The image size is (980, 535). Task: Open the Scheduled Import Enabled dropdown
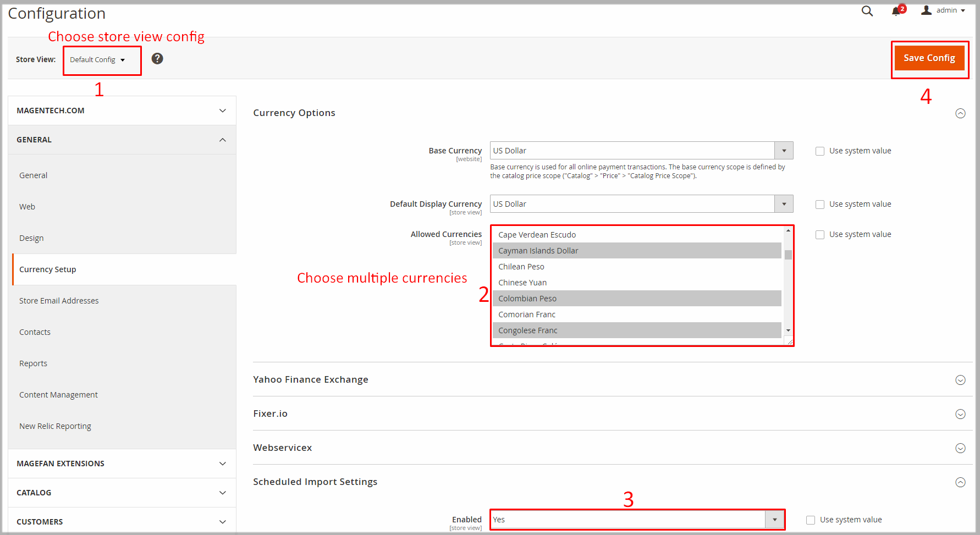tap(637, 520)
